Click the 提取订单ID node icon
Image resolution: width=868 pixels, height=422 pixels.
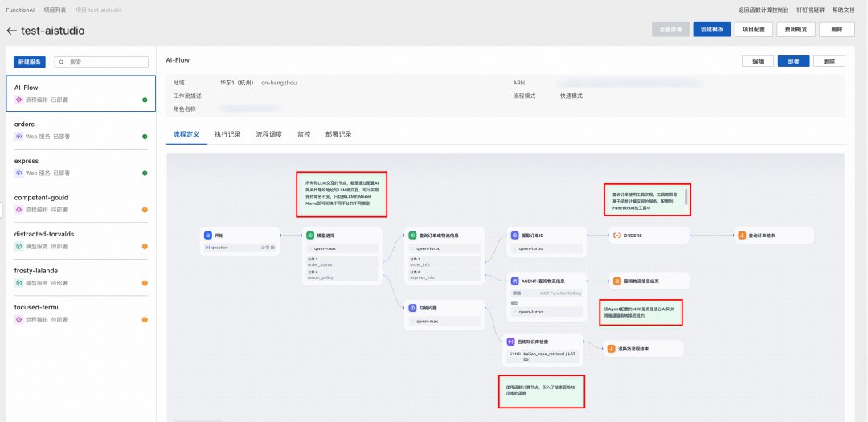(515, 236)
